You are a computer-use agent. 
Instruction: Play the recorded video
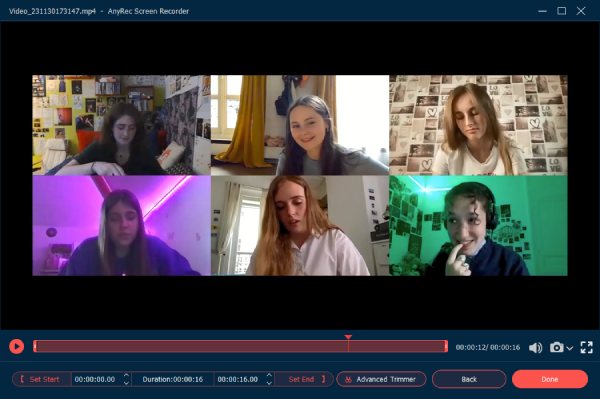tap(16, 347)
